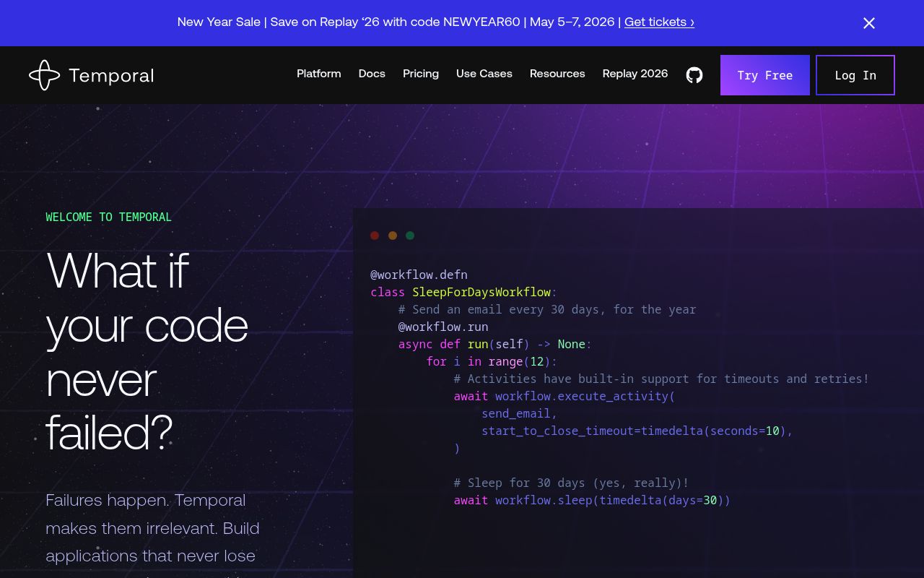Click the "Send an email every 30 days" comment

[x=547, y=309]
